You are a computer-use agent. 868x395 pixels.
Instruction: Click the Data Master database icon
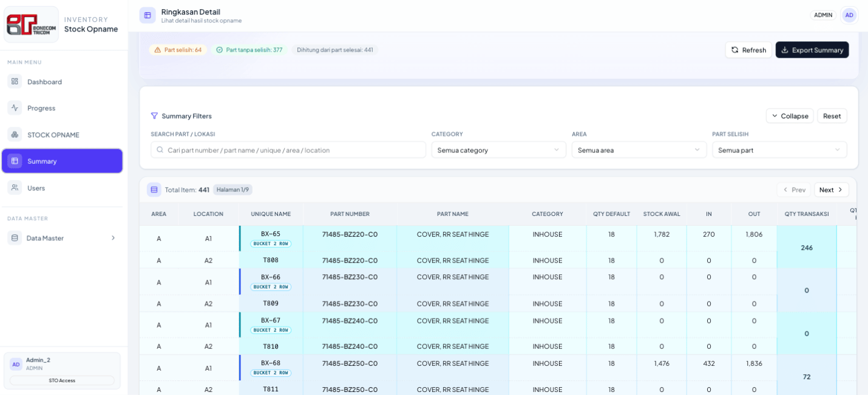coord(15,238)
